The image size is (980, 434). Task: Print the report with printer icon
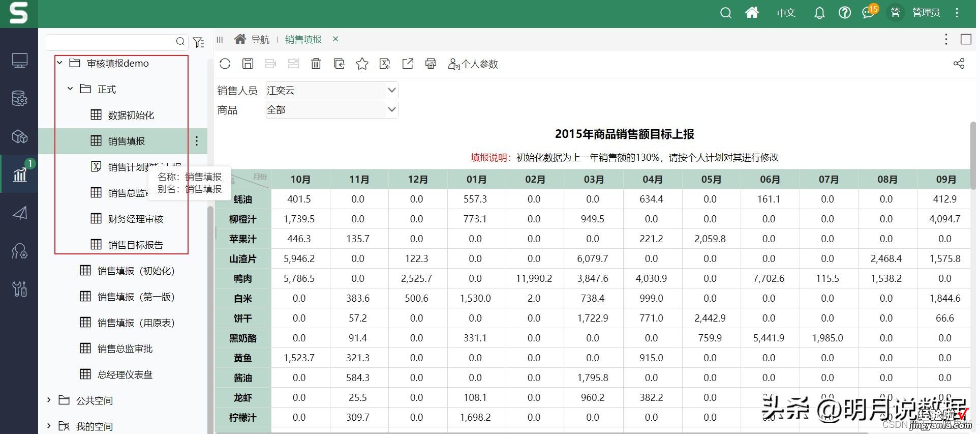coord(431,64)
